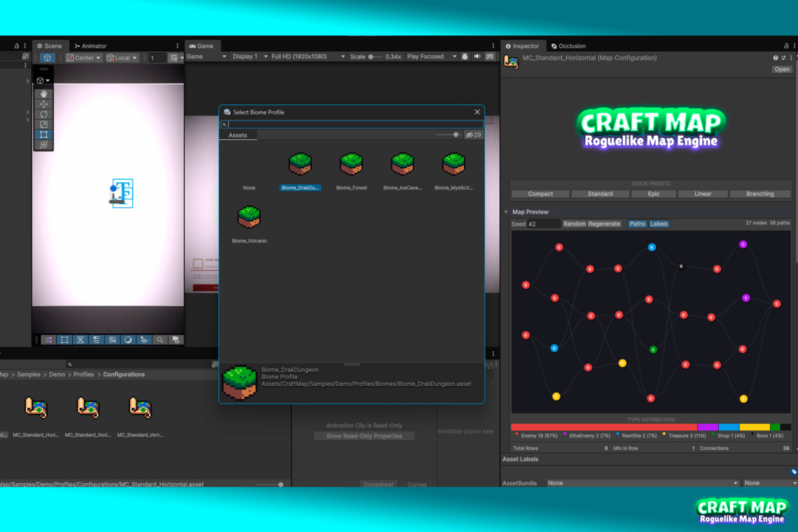Click MC_Standard_Vert configuration asset
Image resolution: width=798 pixels, height=532 pixels.
pos(140,417)
